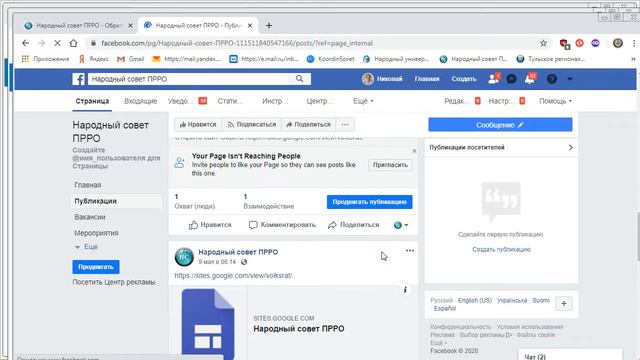This screenshot has height=360, width=640.
Task: Click Продвигать публикацию button
Action: pos(369,202)
